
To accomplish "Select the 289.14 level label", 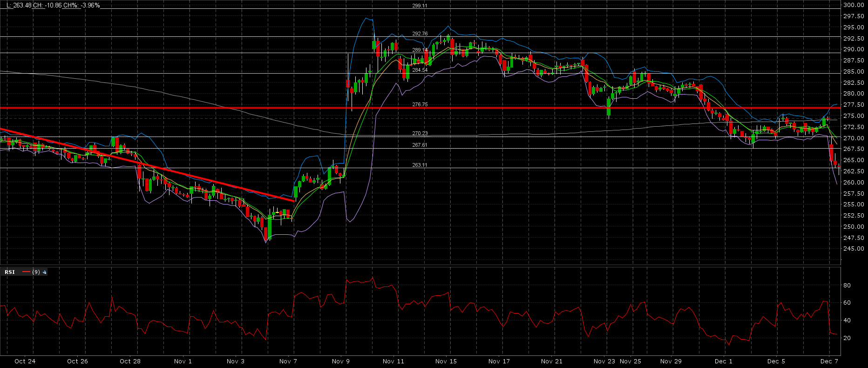I will [x=420, y=50].
